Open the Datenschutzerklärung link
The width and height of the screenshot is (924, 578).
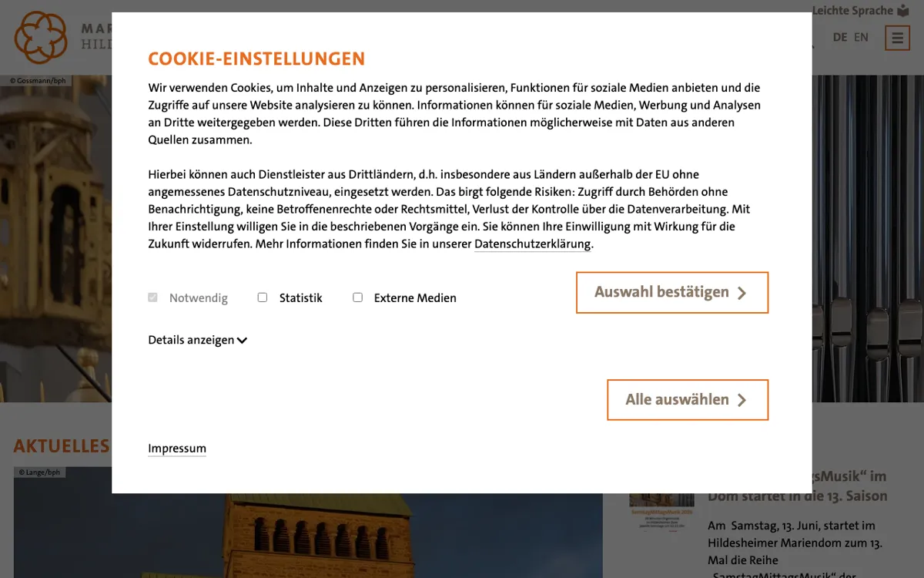coord(533,244)
